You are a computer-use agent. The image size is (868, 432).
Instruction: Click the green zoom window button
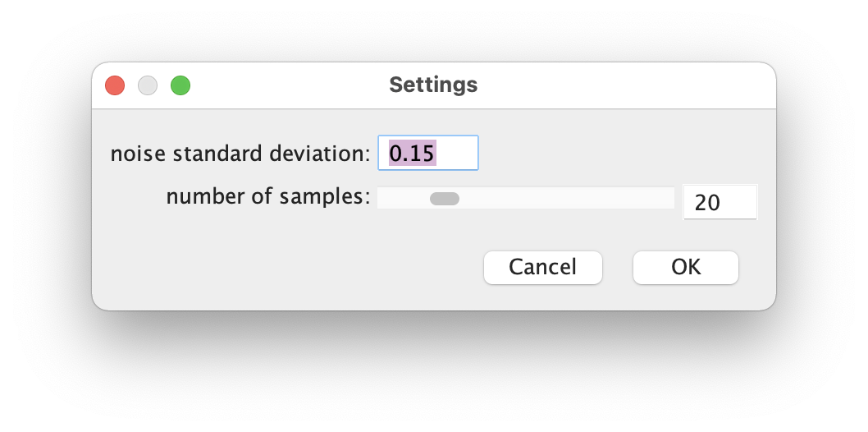pyautogui.click(x=180, y=86)
